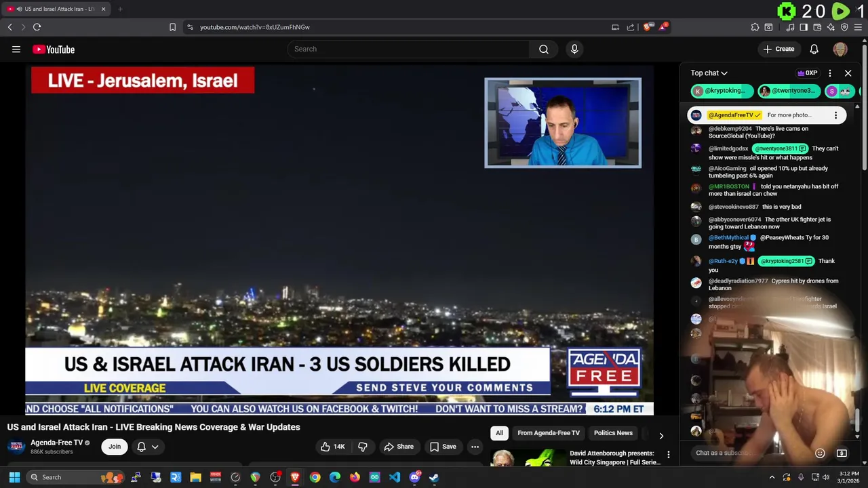Click the Create button
868x488 pixels.
click(778, 49)
